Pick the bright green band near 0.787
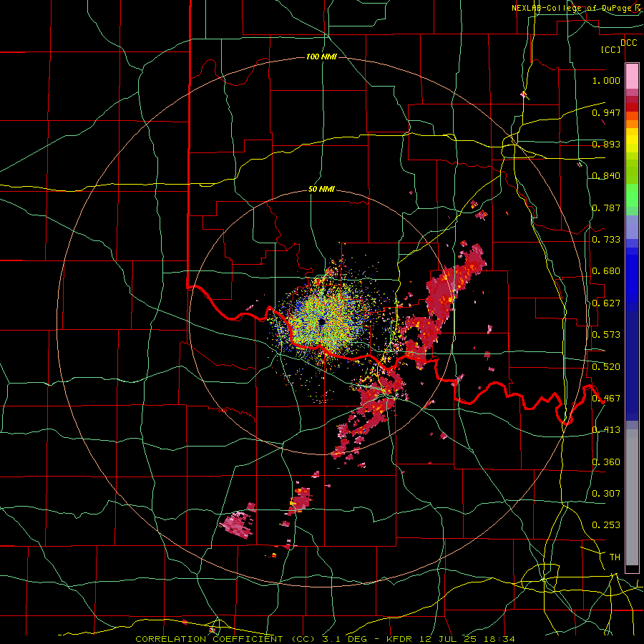Viewport: 644px width, 644px height. [x=632, y=195]
